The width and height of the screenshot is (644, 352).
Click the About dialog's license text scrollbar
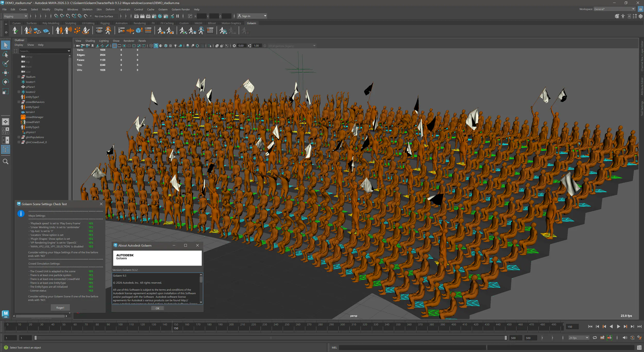click(201, 288)
